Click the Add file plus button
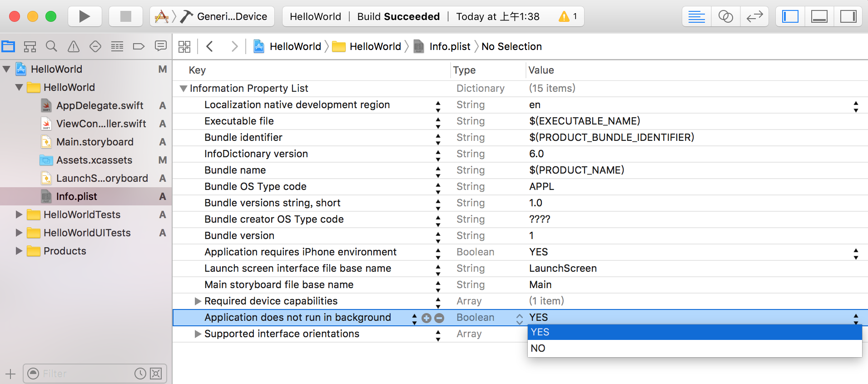The width and height of the screenshot is (868, 384). coord(10,374)
